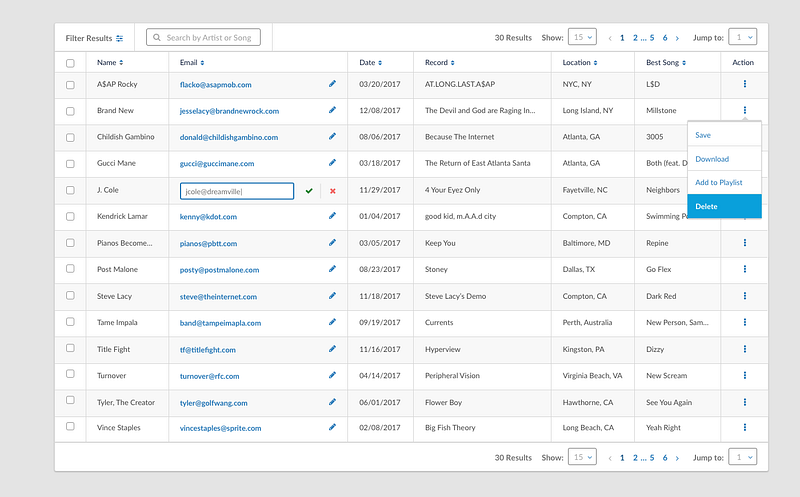The image size is (800, 497).
Task: Choose Download from the action menu
Action: (x=724, y=159)
